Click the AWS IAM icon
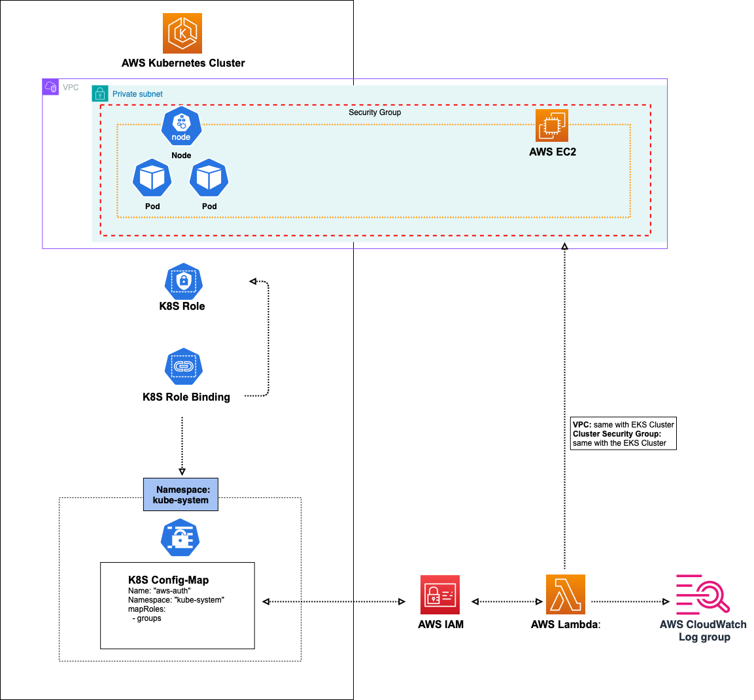754x700 pixels. pos(440,595)
